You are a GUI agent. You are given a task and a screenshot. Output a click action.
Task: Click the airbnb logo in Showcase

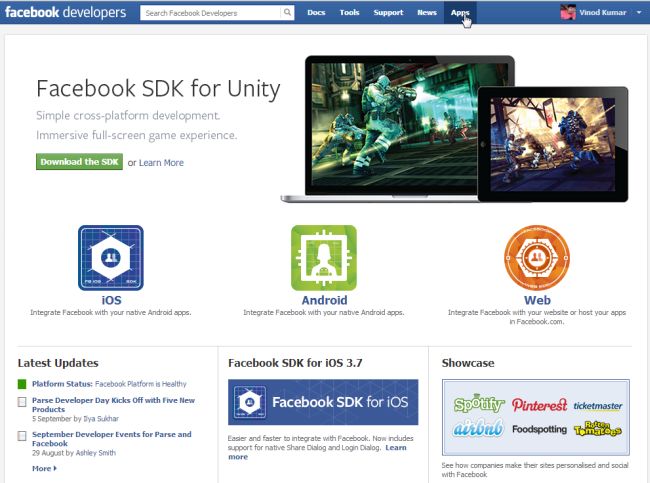pos(478,428)
